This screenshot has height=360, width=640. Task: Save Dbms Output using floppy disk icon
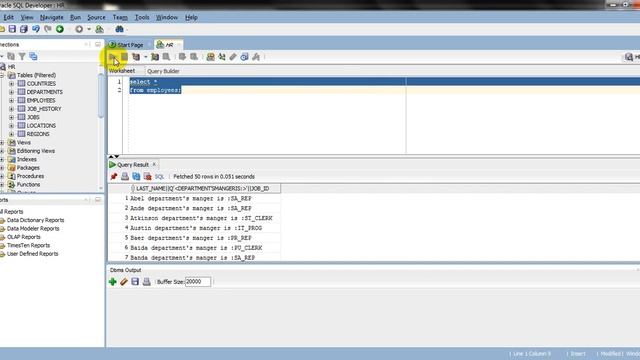click(135, 282)
